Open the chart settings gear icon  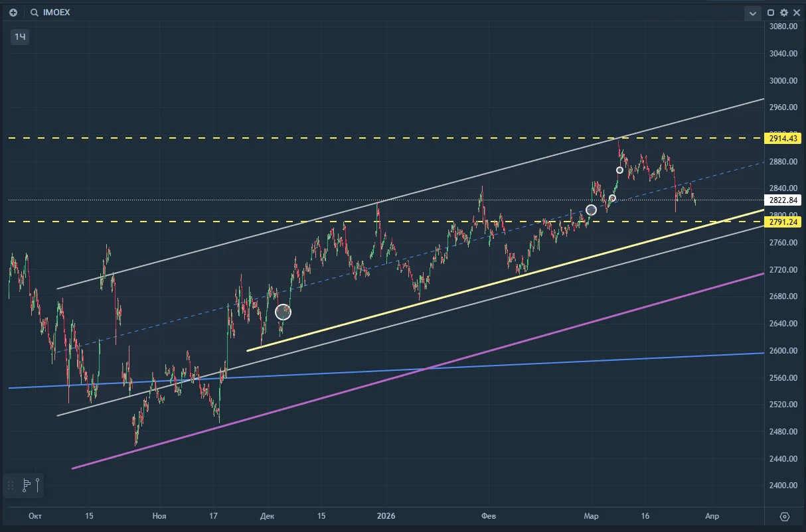[784, 13]
